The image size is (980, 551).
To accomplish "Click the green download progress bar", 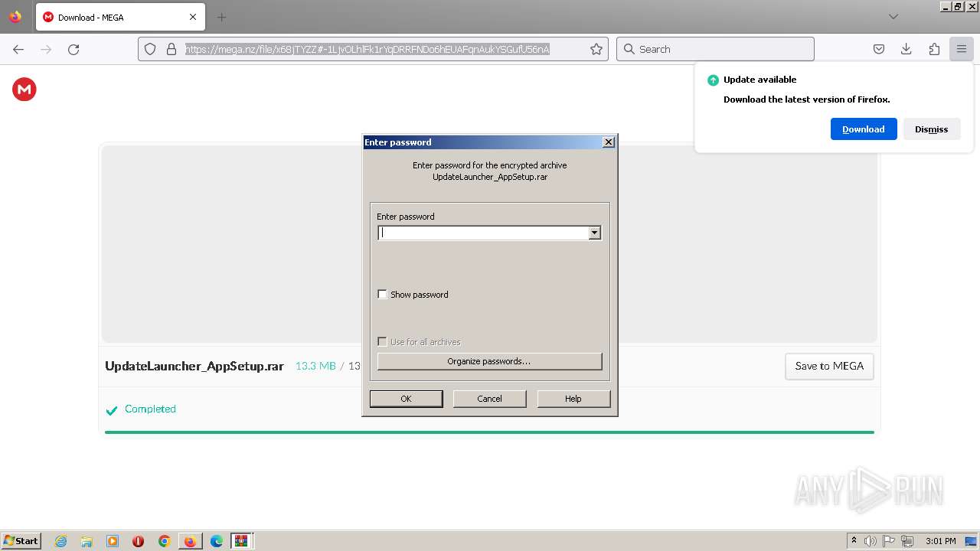I will (489, 432).
